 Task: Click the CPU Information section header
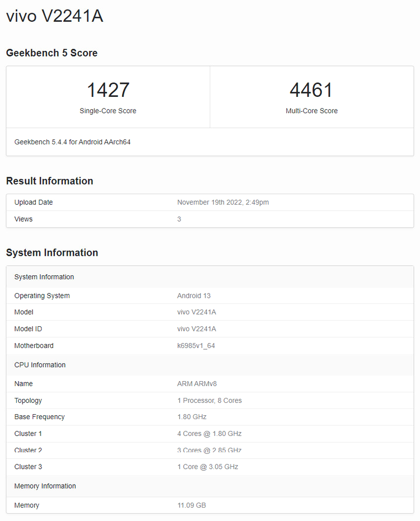(210, 365)
